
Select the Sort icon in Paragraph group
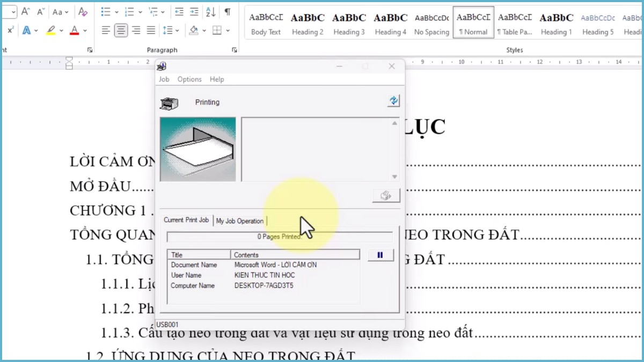pyautogui.click(x=210, y=12)
